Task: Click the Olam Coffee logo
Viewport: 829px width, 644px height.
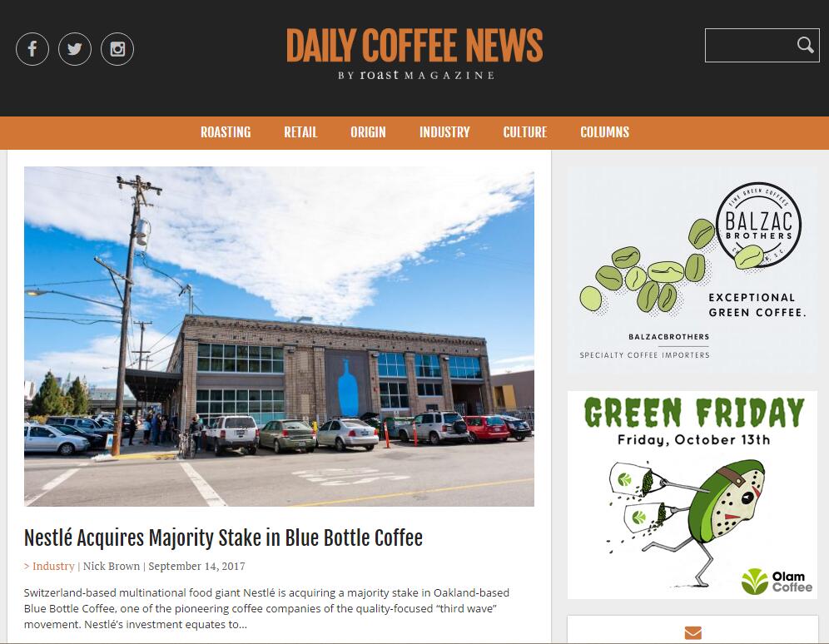Action: (777, 582)
